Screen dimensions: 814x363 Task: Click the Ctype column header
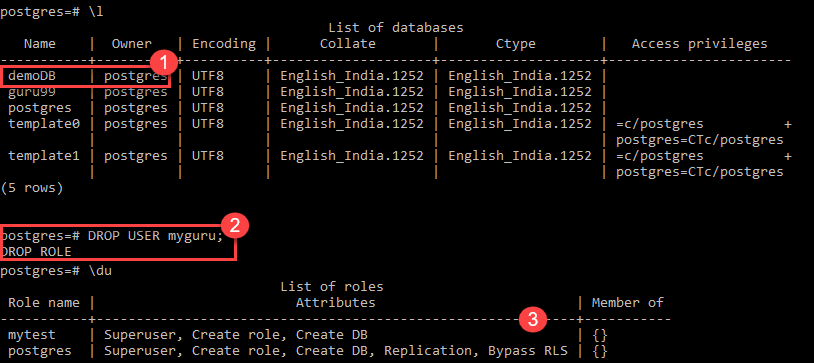(515, 44)
